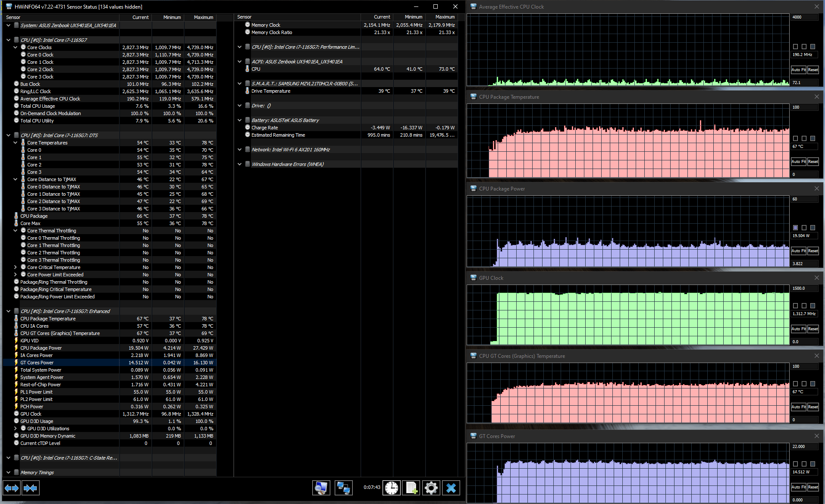Open sensor settings gear icon
Viewport: 825px width, 504px height.
click(431, 488)
